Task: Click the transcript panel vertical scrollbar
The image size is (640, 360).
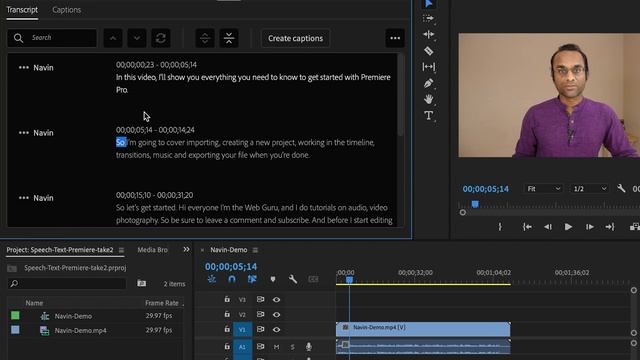Action: [400, 95]
